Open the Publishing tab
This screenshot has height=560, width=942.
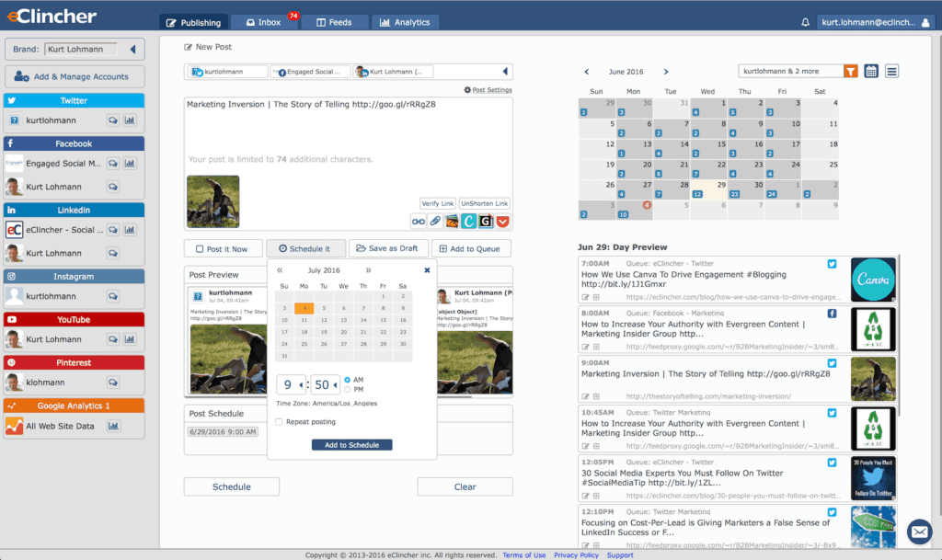[x=193, y=23]
